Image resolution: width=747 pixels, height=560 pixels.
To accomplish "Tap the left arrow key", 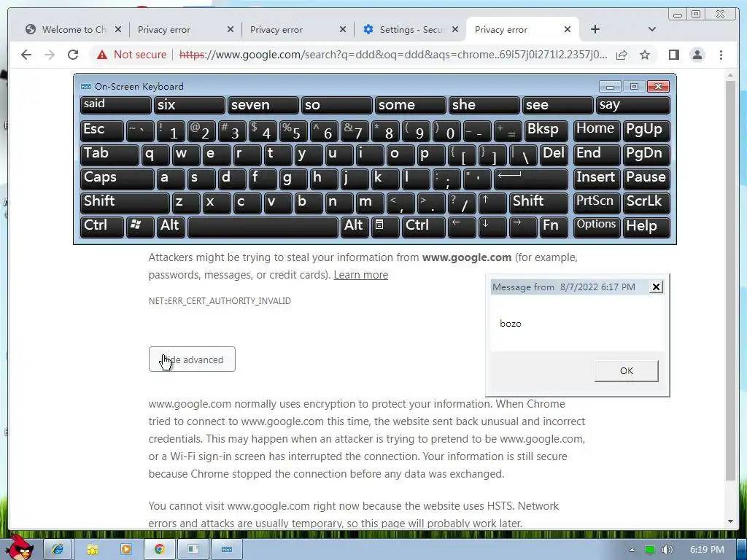I will pos(462,227).
